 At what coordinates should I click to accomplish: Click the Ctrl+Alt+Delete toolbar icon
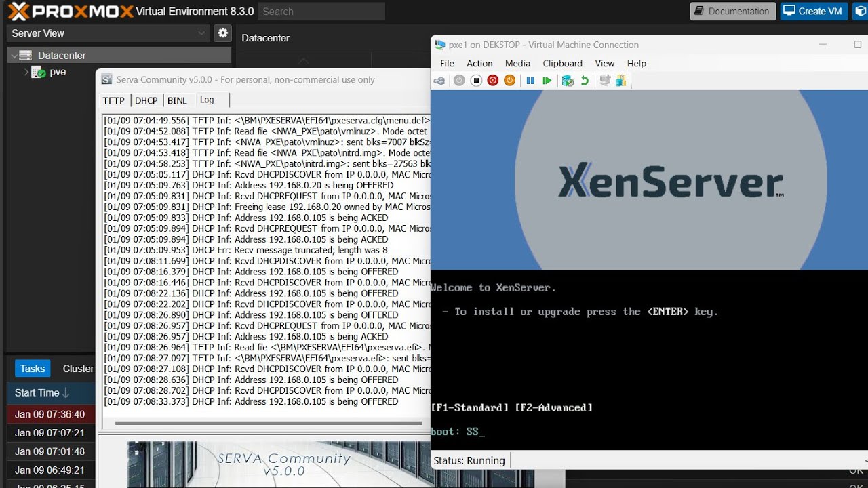pos(439,81)
